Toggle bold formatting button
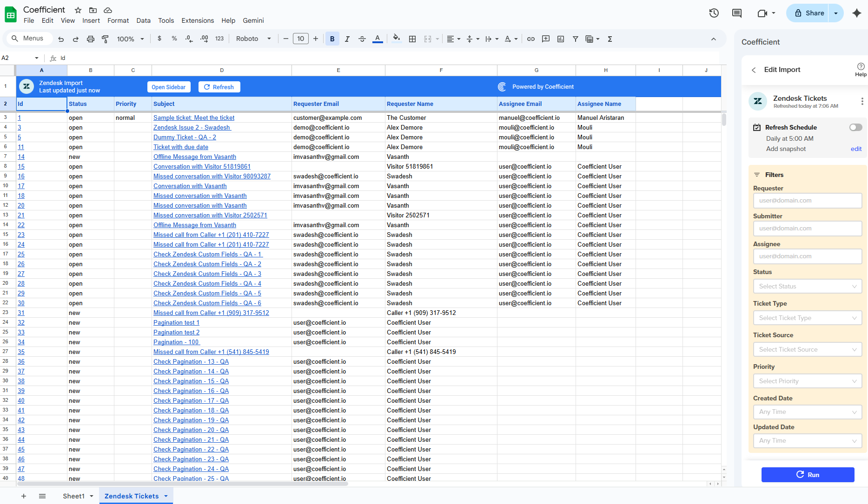This screenshot has height=504, width=868. pyautogui.click(x=332, y=39)
